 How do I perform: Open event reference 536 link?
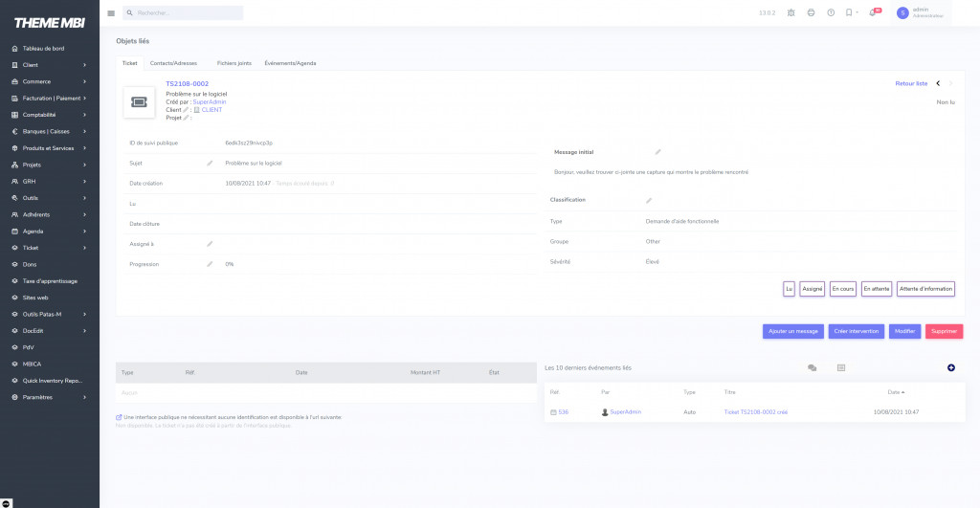tap(563, 412)
